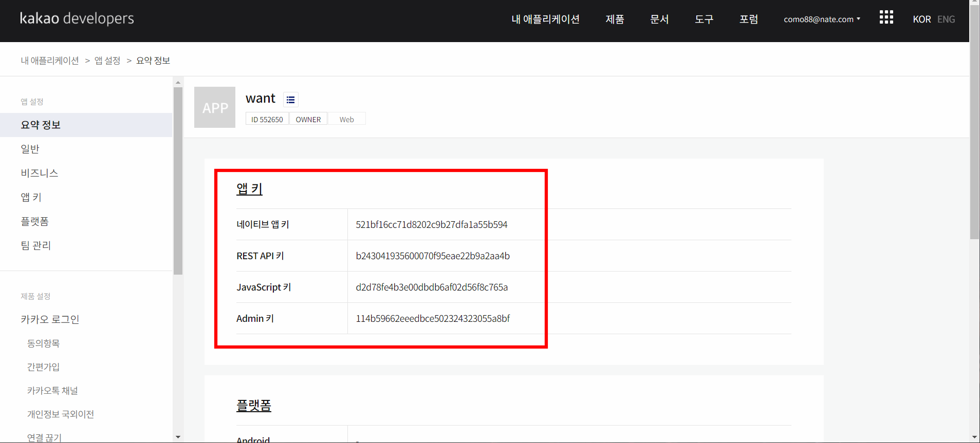This screenshot has width=980, height=443.
Task: Click 요약 정보 in breadcrumb
Action: point(153,61)
